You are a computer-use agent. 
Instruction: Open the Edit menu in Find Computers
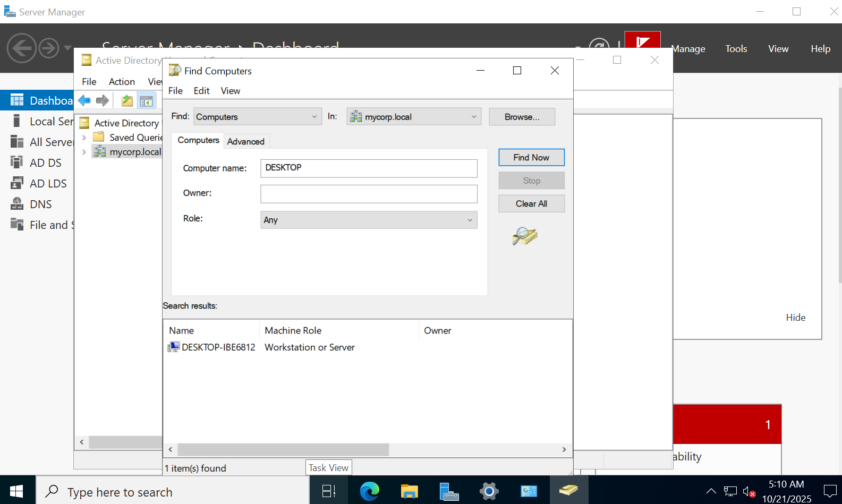click(x=201, y=91)
